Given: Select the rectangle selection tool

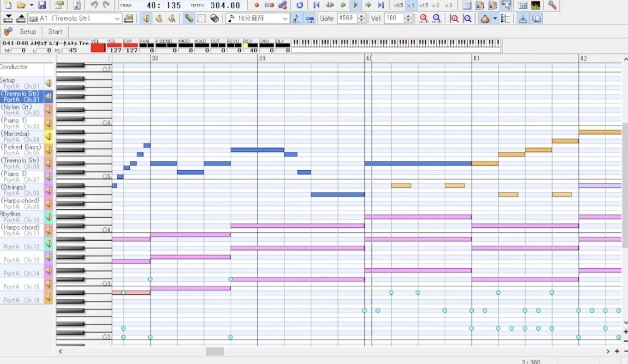Looking at the screenshot, I should (201, 18).
